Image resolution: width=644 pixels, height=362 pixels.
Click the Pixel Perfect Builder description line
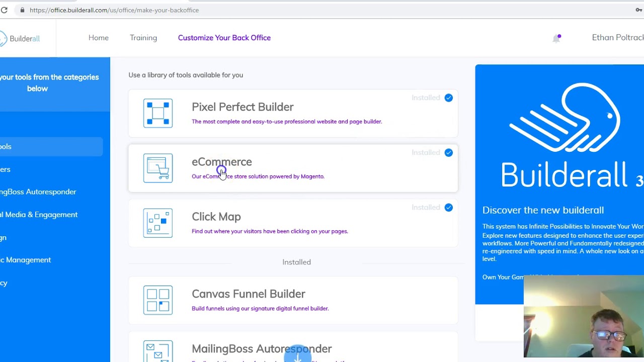(287, 122)
